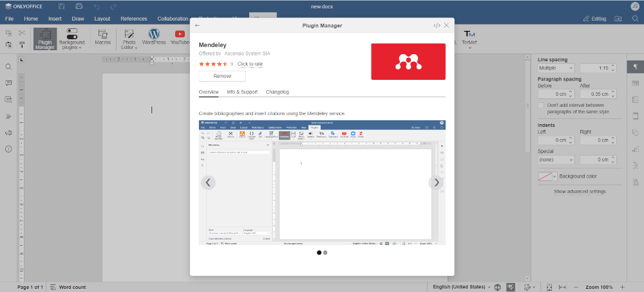Toggle spell checking in status bar
Screen dimensions: 644x292
coord(511,287)
